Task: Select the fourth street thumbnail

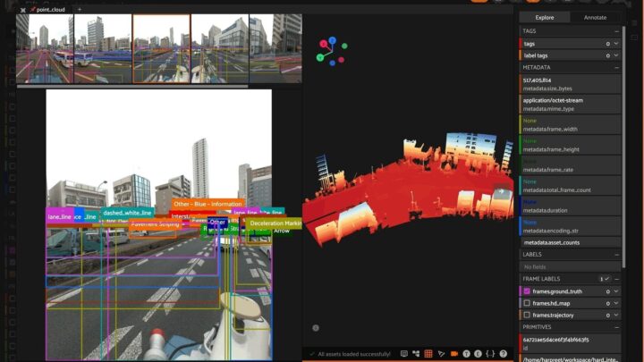Action: tap(220, 48)
